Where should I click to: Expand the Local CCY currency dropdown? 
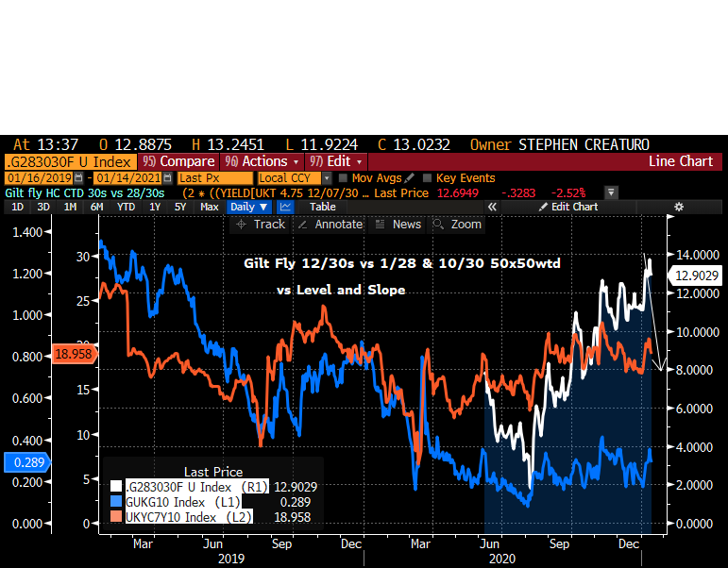coord(327,178)
